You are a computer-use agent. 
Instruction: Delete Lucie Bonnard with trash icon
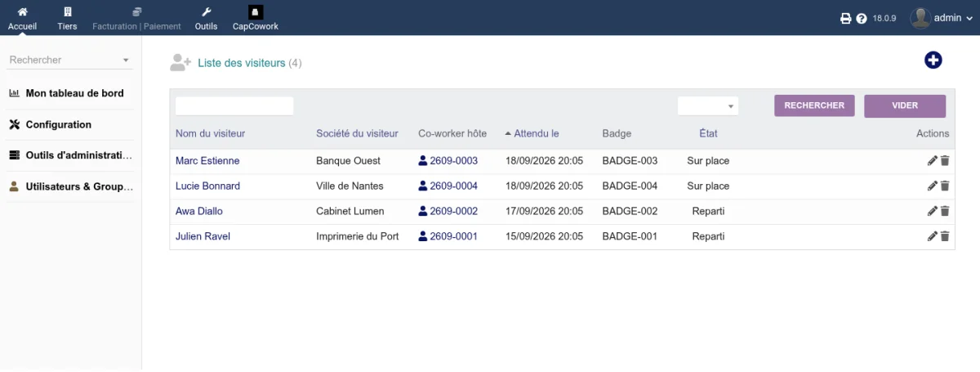point(945,186)
